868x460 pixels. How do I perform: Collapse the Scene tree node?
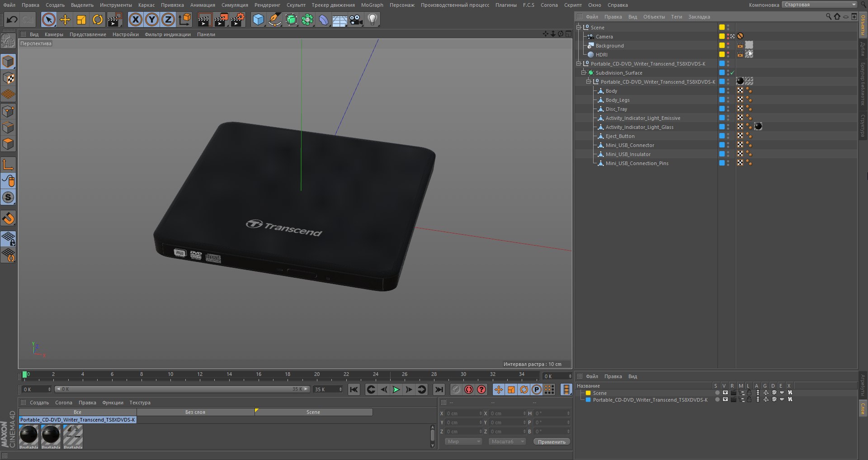coord(579,28)
